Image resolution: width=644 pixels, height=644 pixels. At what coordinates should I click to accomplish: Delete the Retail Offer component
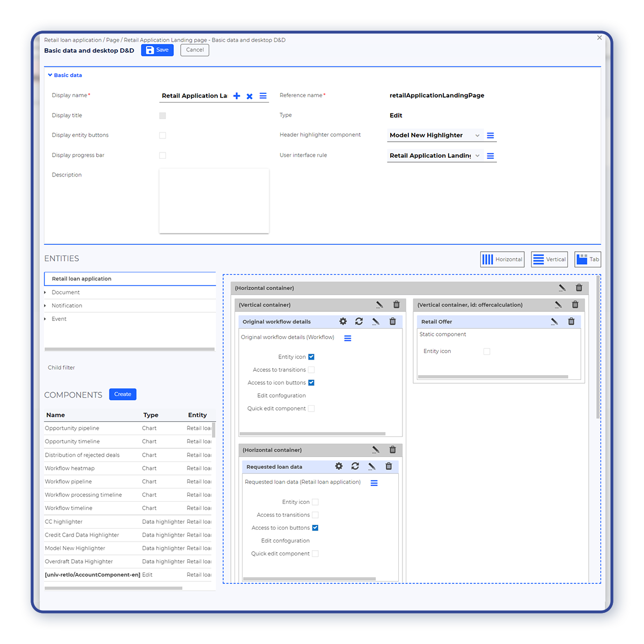(571, 321)
